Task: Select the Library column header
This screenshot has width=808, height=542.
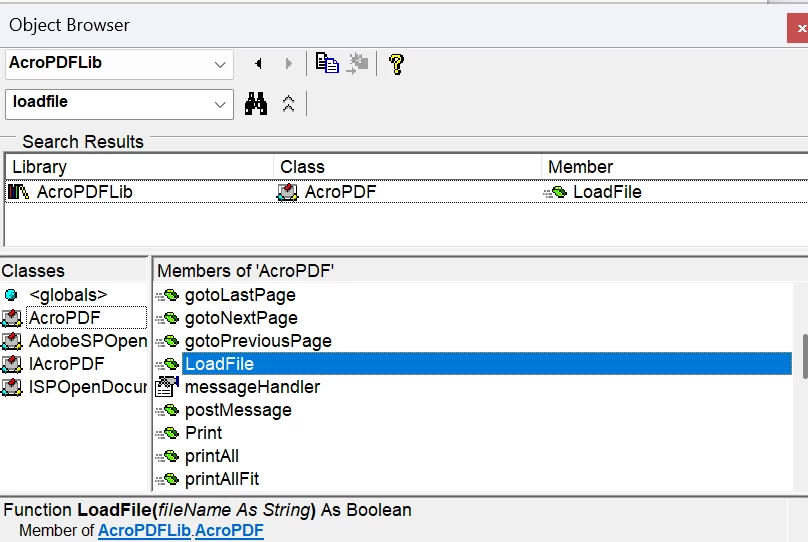Action: click(139, 167)
